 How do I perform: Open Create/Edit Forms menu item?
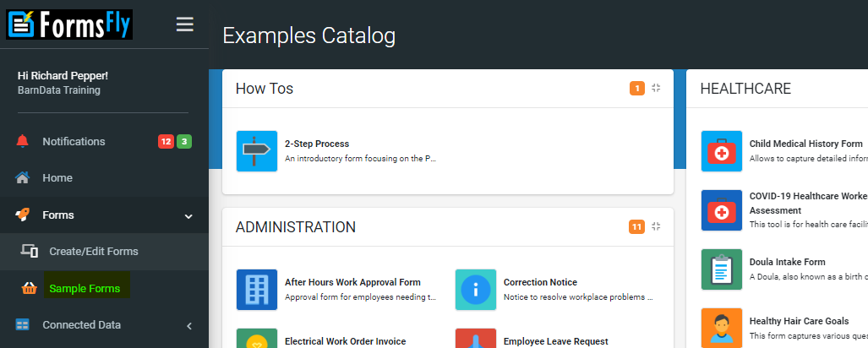pos(94,251)
